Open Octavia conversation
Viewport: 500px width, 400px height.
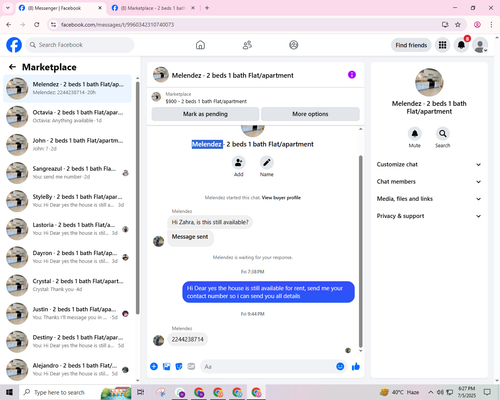(x=67, y=116)
